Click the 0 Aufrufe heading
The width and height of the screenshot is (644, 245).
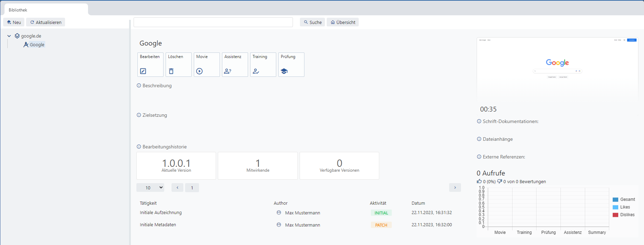coord(491,173)
